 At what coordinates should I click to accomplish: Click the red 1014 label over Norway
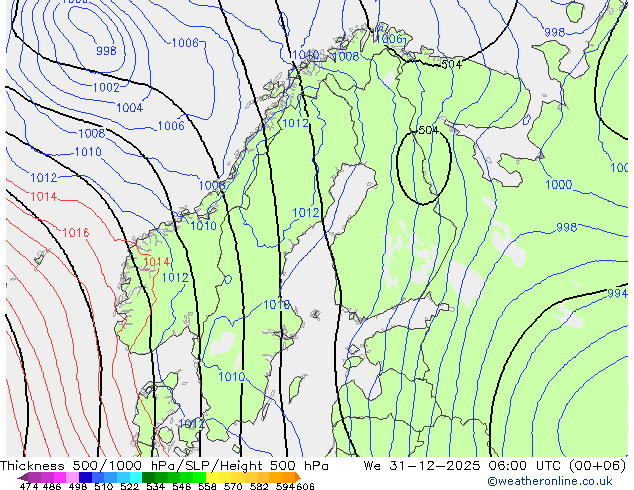pyautogui.click(x=156, y=262)
